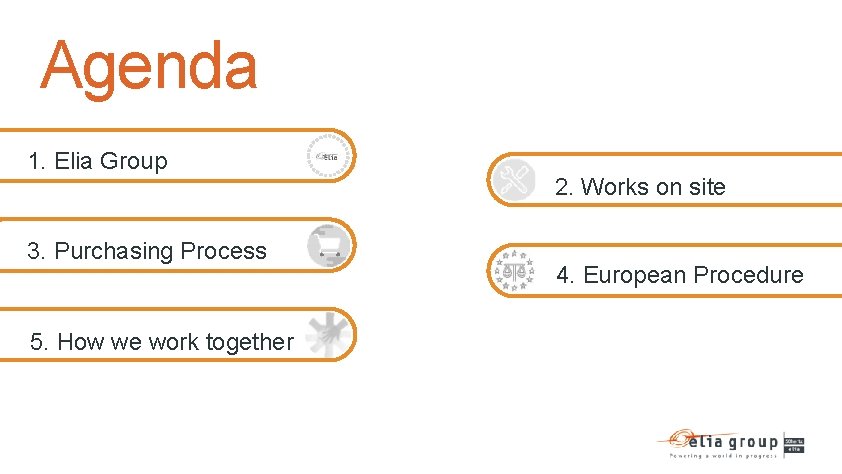The height and width of the screenshot is (474, 842).
Task: Click the shopping cart icon
Action: (329, 245)
